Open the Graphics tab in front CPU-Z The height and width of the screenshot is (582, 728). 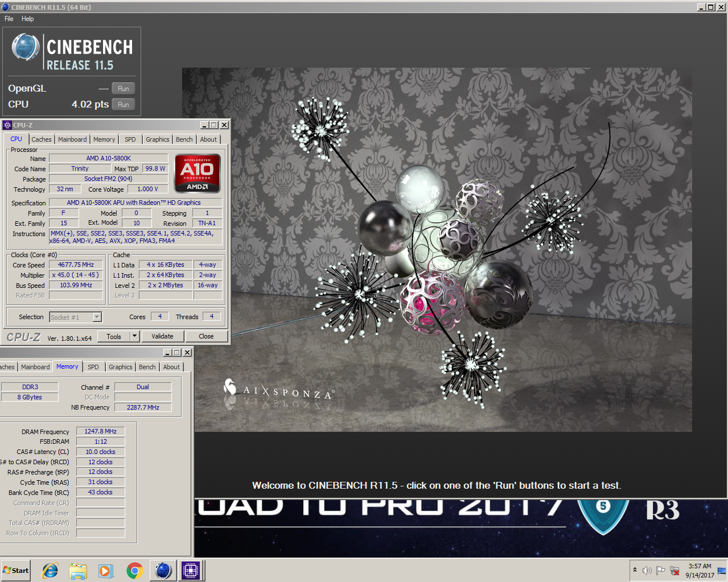pos(158,139)
